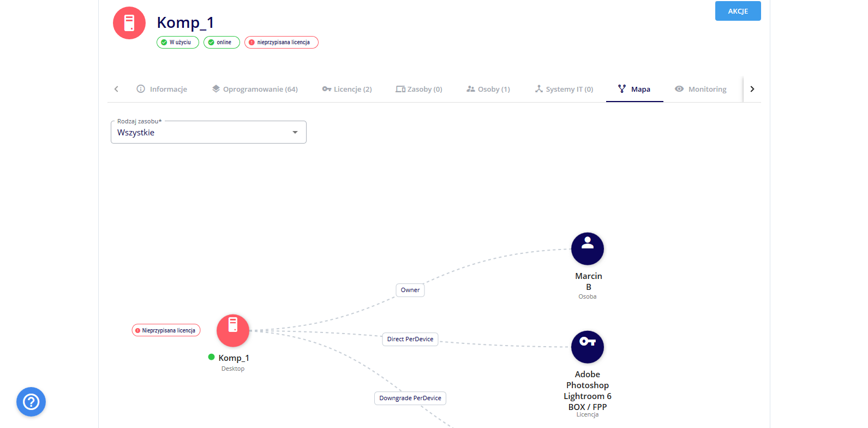The width and height of the screenshot is (868, 428).
Task: Click the AKCJE button
Action: 738,11
